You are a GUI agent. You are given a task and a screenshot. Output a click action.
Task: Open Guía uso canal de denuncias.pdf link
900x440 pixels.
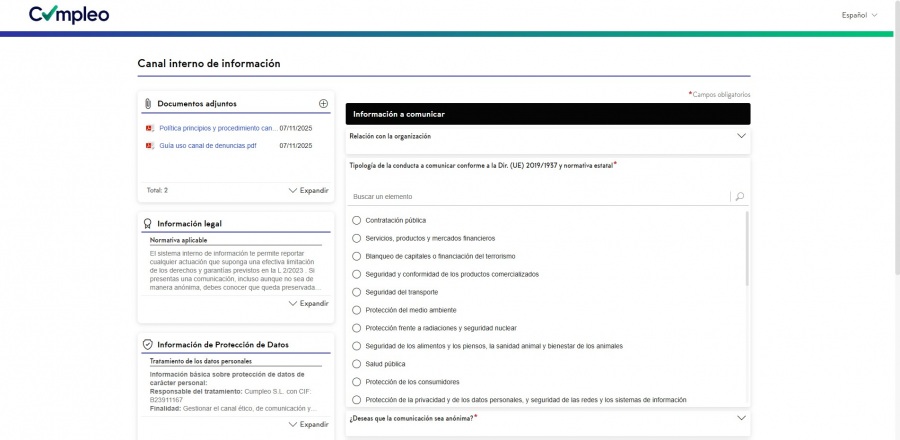tap(208, 146)
